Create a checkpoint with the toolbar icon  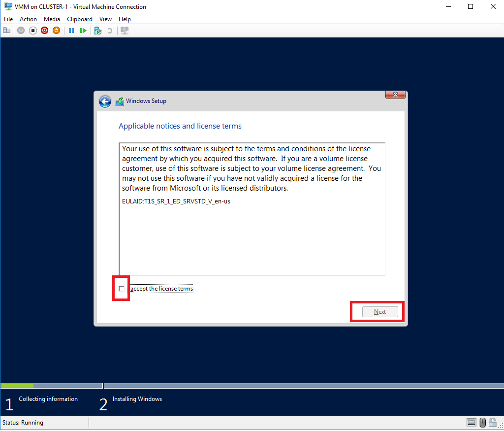tap(98, 31)
